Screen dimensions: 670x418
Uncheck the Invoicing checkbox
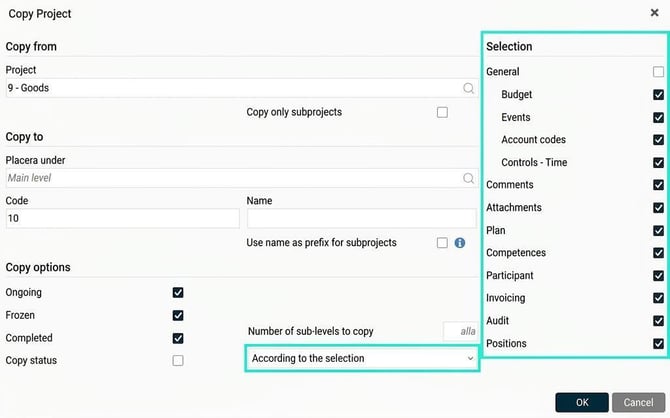[x=658, y=298]
